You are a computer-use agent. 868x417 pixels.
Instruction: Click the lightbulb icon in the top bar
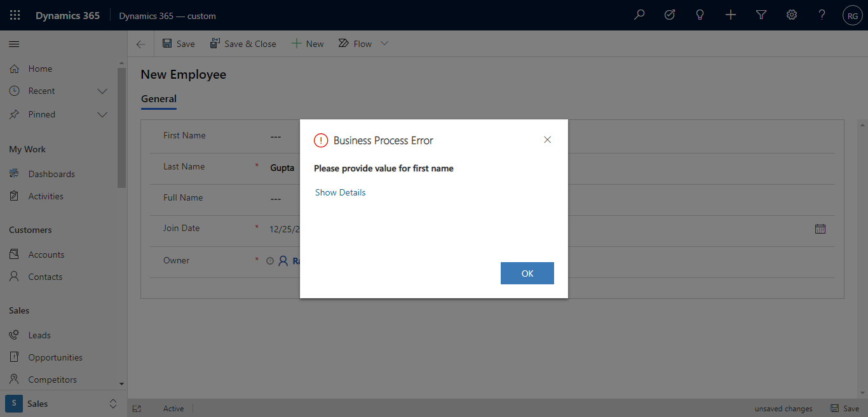[700, 14]
